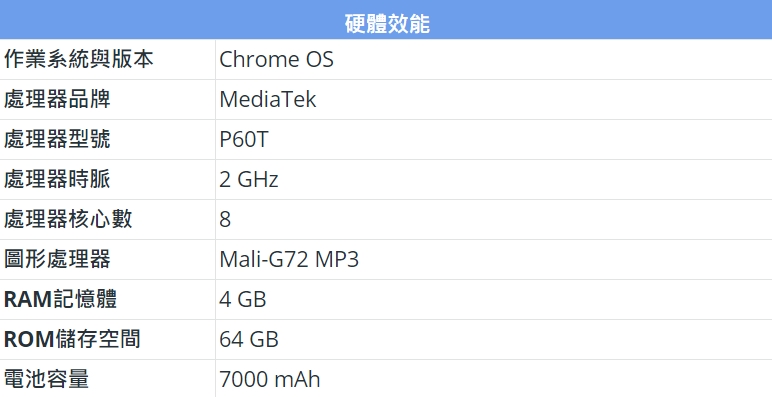Select the 處理器品牌 label

point(57,99)
